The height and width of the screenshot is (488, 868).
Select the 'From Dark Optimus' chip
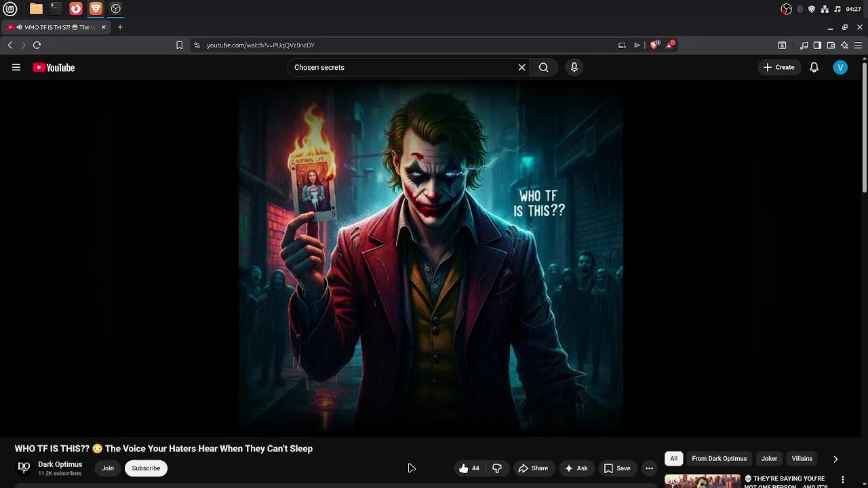click(719, 458)
